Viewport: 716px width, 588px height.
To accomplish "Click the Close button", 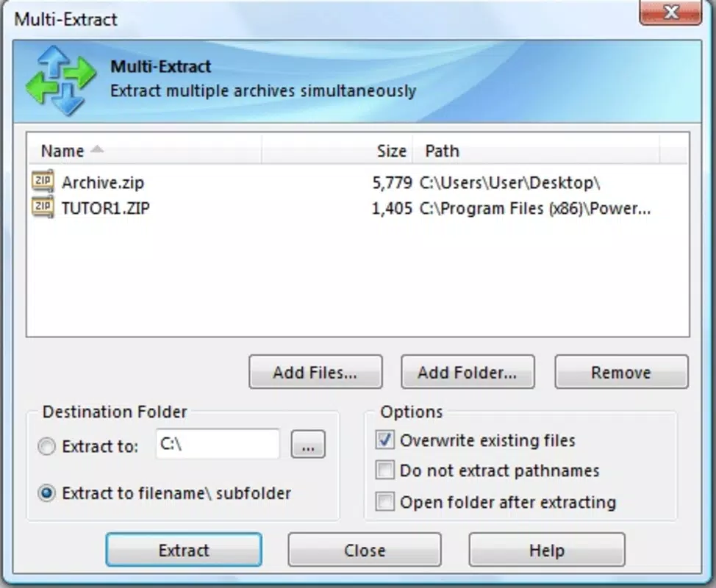I will click(365, 550).
